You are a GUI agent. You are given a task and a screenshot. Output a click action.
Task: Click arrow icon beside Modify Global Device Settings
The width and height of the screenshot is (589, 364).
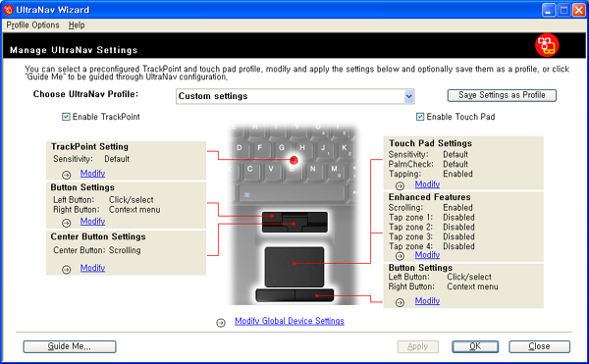pyautogui.click(x=221, y=323)
